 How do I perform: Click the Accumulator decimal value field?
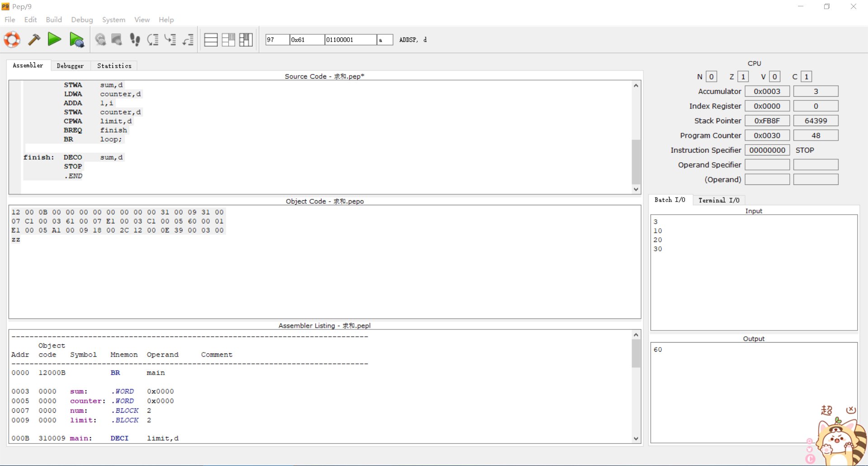(816, 91)
